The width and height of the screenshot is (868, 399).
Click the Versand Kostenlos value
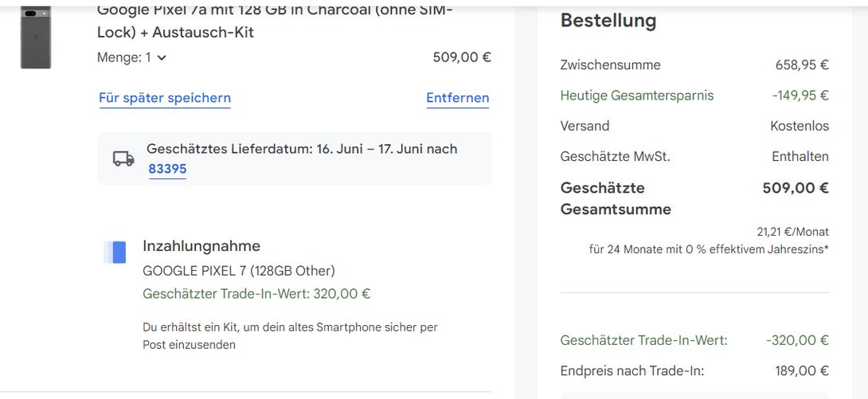pos(800,126)
